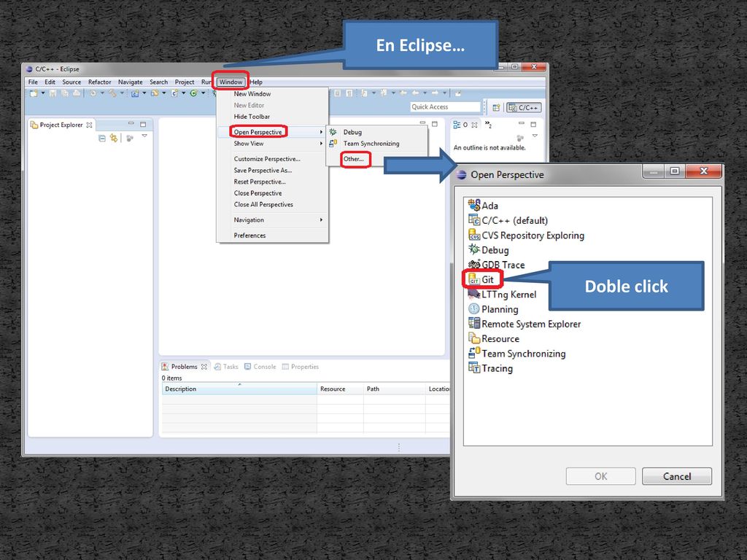Screen dimensions: 747x560
Task: Click the Resource perspective folder icon
Action: 474,338
